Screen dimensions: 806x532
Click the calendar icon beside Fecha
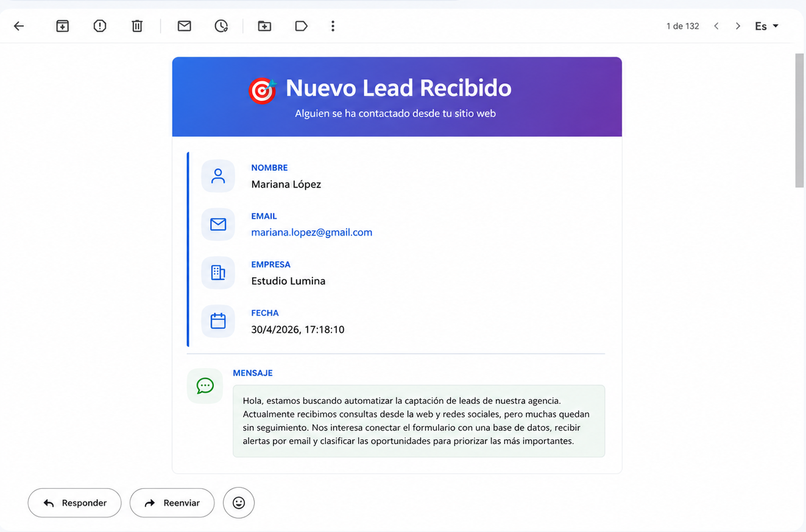coord(218,321)
